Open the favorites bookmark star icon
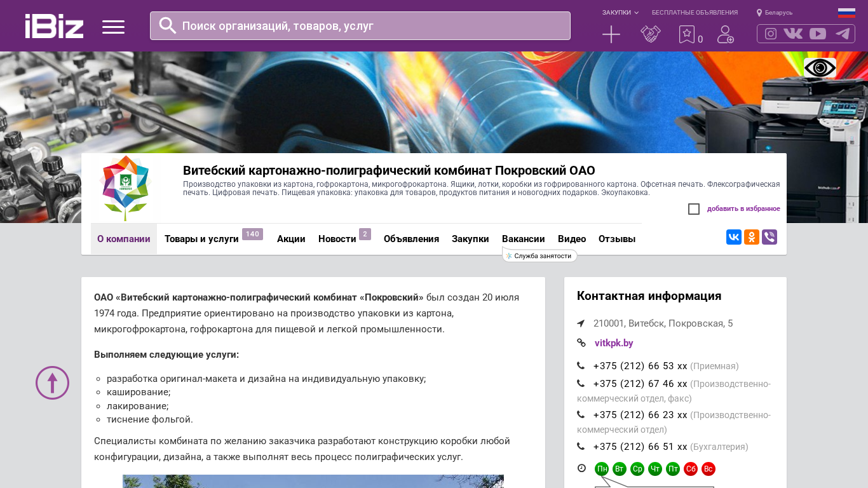This screenshot has width=868, height=488. coord(687,34)
